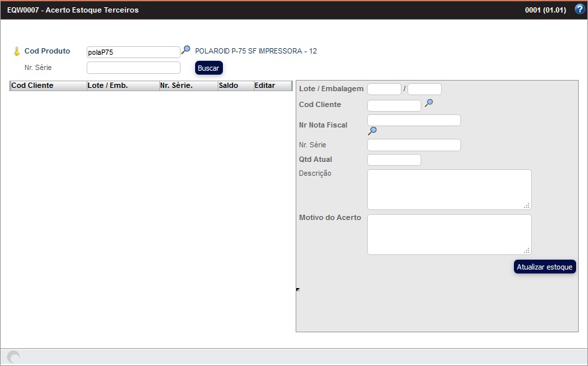Sort by Cod Cliente column header
Image resolution: width=588 pixels, height=366 pixels.
pyautogui.click(x=48, y=86)
